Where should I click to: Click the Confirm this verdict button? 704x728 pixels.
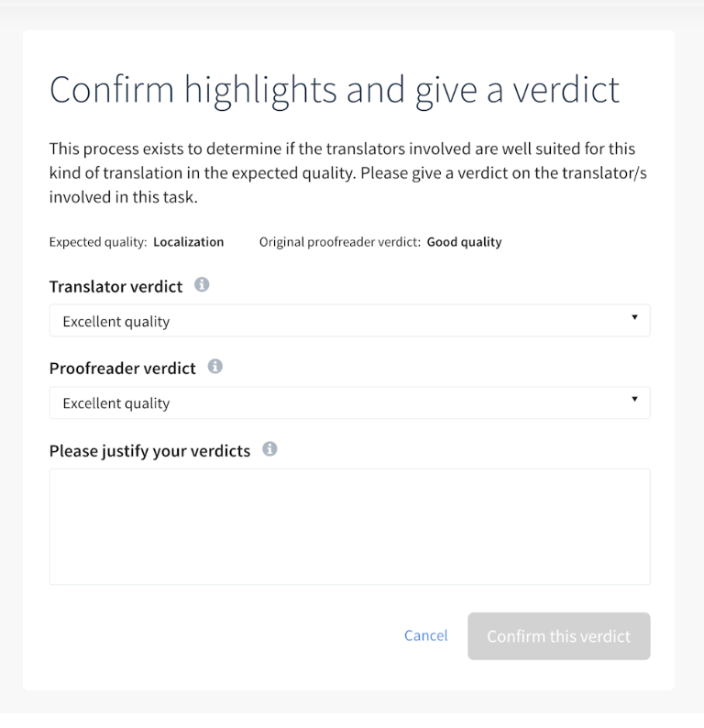559,636
